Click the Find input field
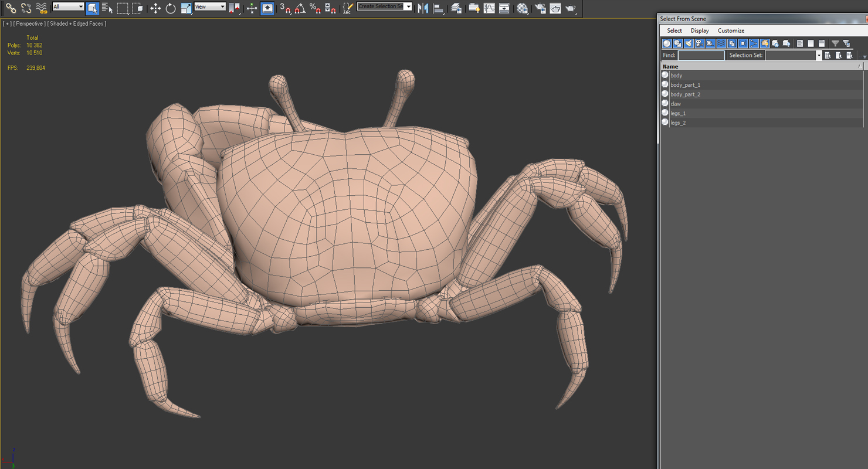 click(x=701, y=55)
